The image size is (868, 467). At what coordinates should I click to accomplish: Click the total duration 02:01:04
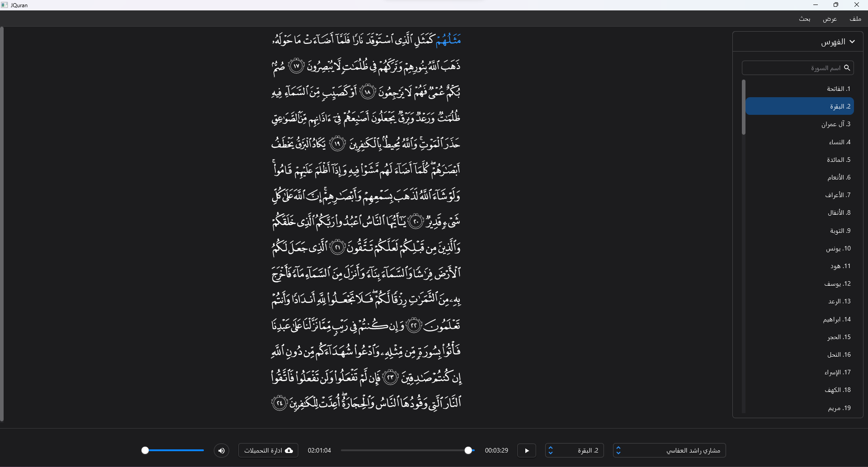tap(319, 451)
